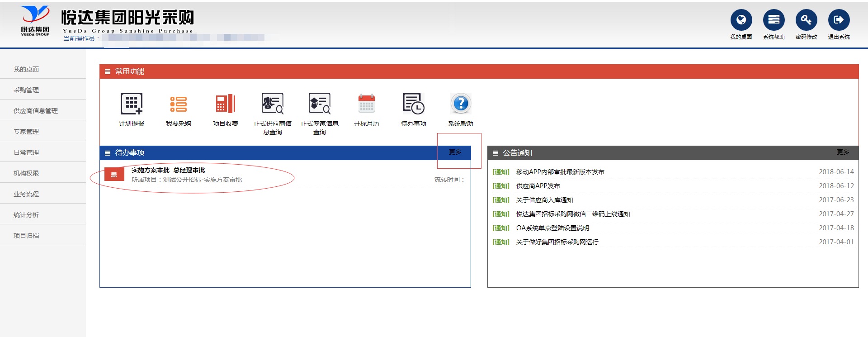Click the Yueda Group logo

(x=35, y=21)
